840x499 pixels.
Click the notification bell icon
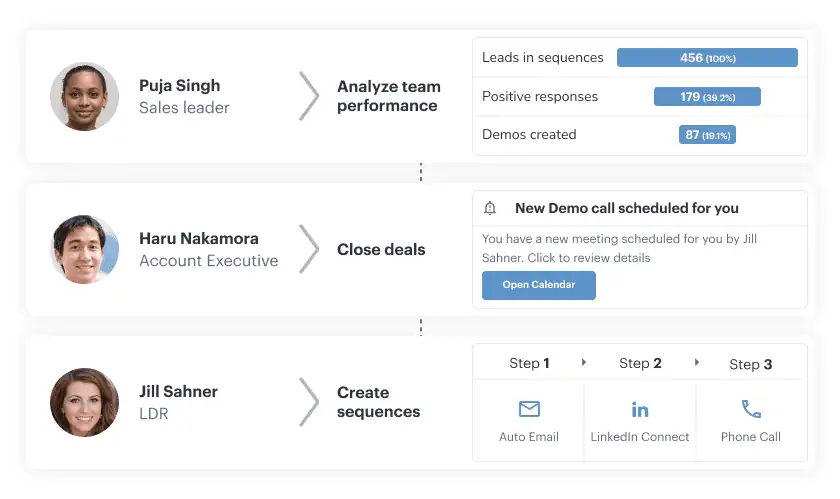[490, 208]
